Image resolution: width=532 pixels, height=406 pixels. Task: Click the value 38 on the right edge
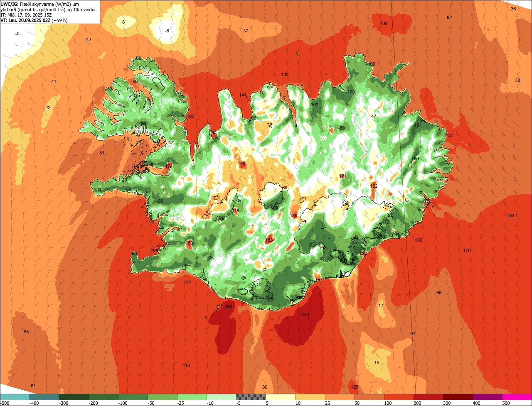pyautogui.click(x=517, y=80)
